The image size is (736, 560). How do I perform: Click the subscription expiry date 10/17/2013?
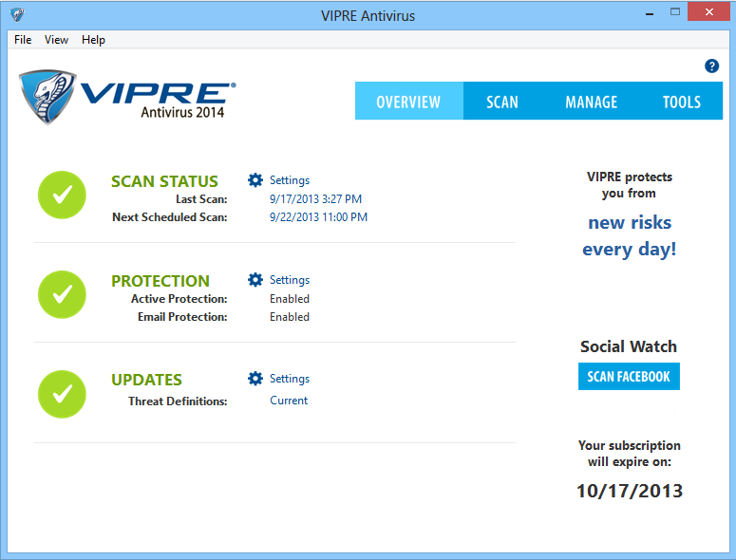pos(629,491)
